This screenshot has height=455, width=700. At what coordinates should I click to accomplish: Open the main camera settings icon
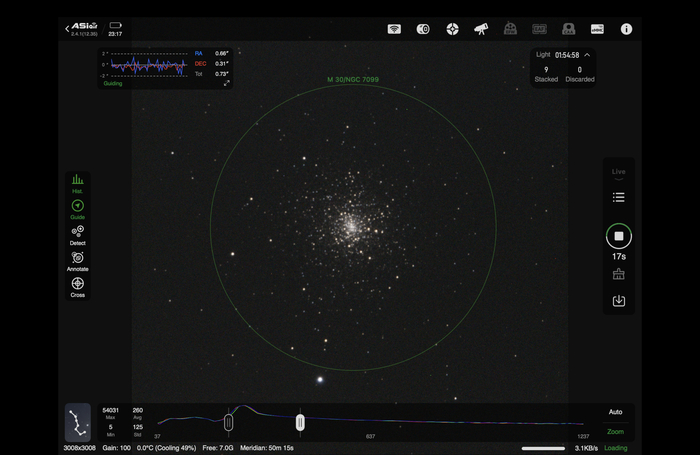[x=423, y=29]
